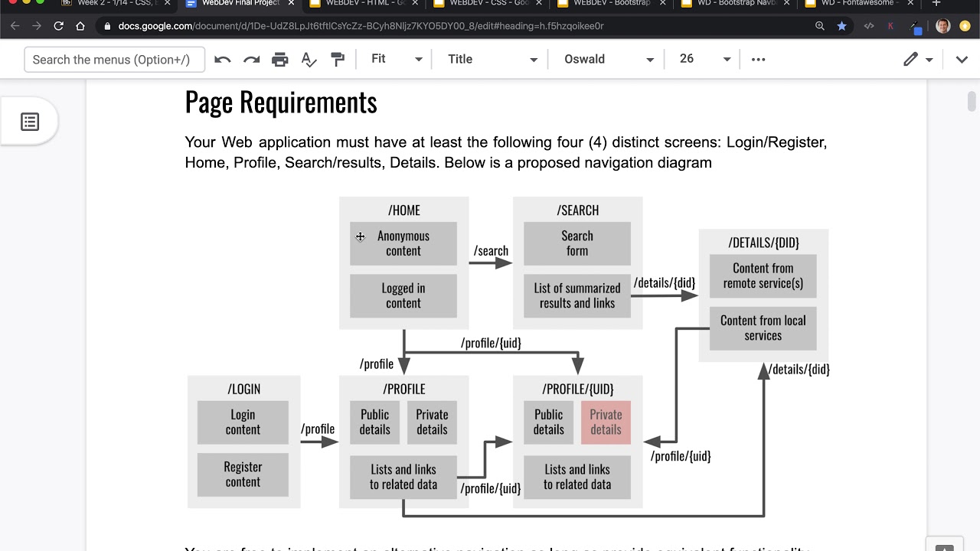This screenshot has height=551, width=980.
Task: Activate the paint format tool
Action: coord(337,60)
